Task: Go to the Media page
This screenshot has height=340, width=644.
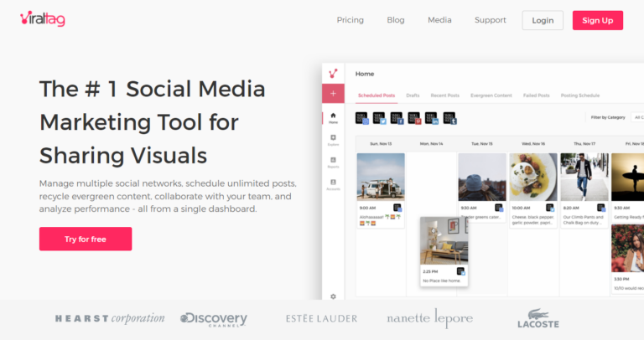Action: [x=439, y=20]
